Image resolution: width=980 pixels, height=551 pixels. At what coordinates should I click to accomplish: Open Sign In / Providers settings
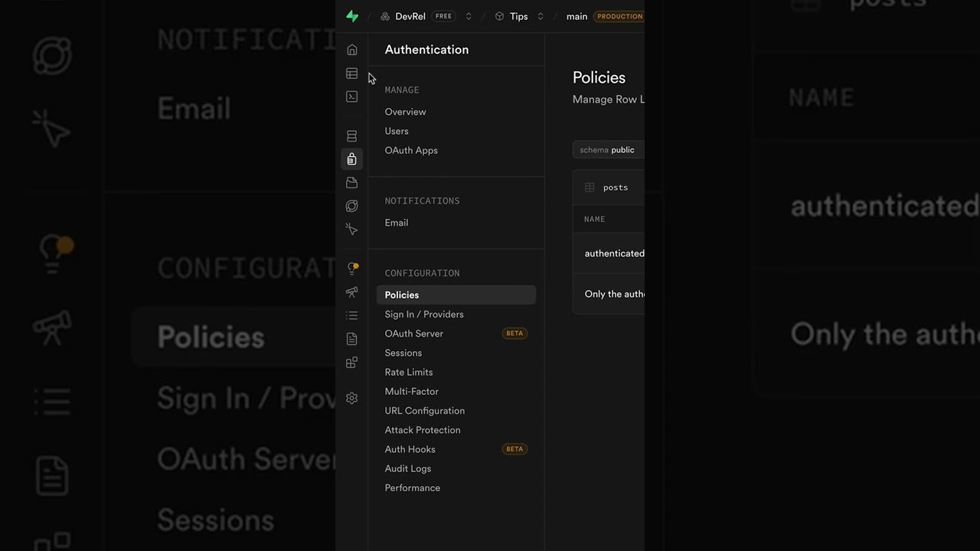424,315
